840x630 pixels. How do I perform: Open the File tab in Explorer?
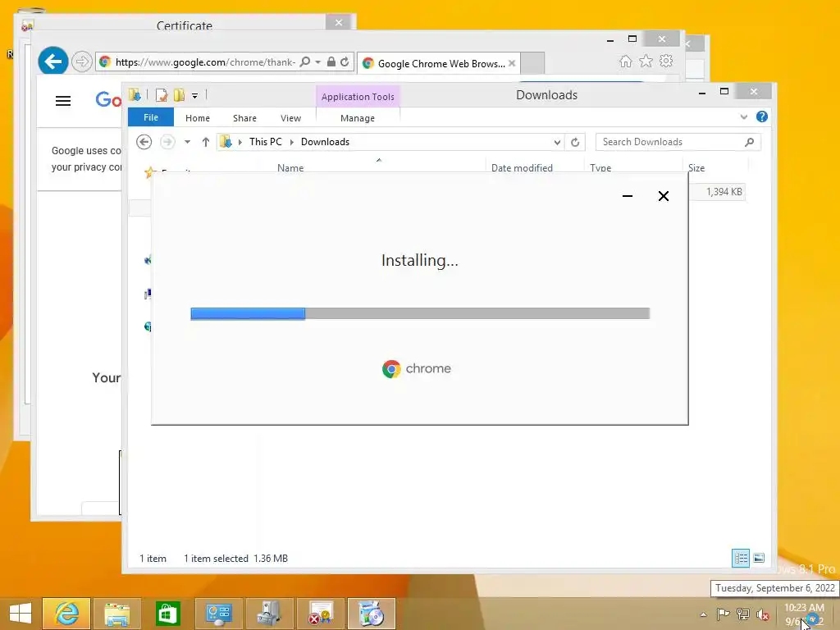[x=151, y=117]
